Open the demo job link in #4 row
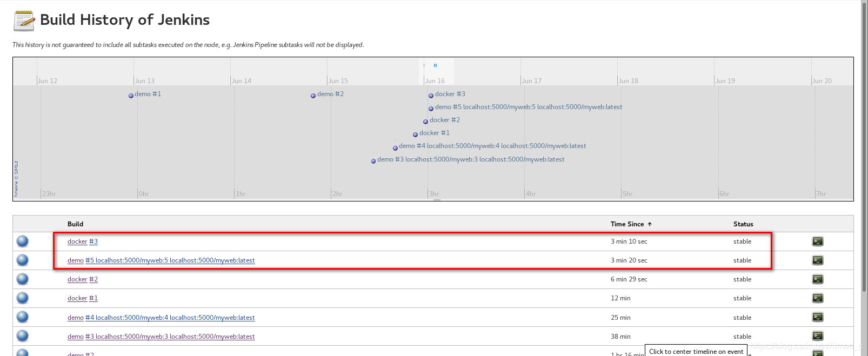 click(x=76, y=318)
